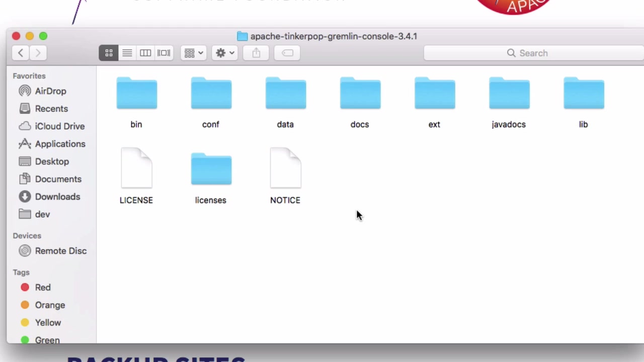
Task: Click the folder icon in window title
Action: click(x=243, y=36)
